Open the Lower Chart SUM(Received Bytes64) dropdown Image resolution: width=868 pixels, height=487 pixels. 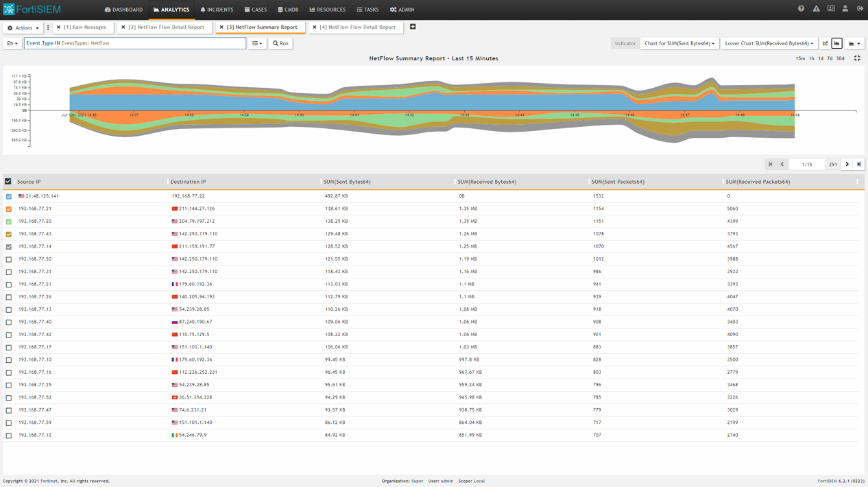pyautogui.click(x=768, y=43)
